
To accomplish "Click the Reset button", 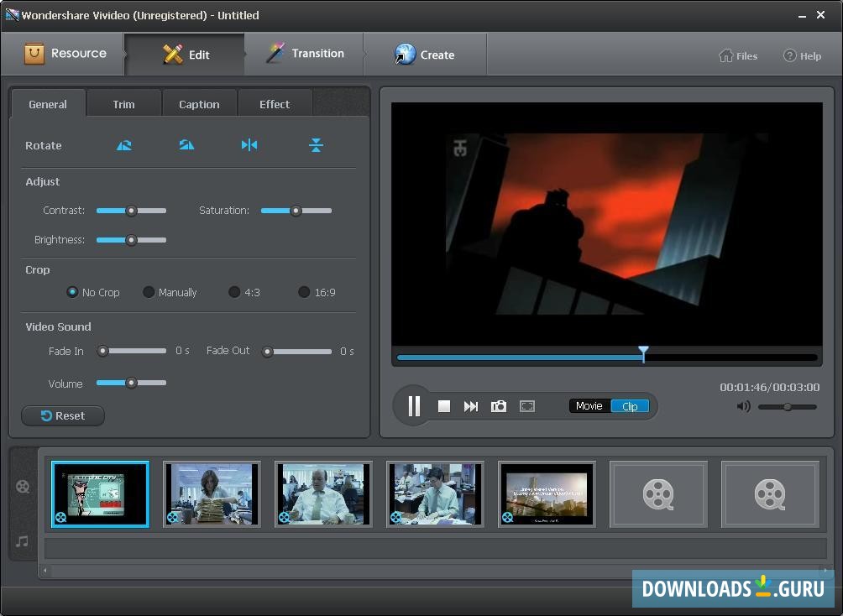I will pyautogui.click(x=62, y=415).
